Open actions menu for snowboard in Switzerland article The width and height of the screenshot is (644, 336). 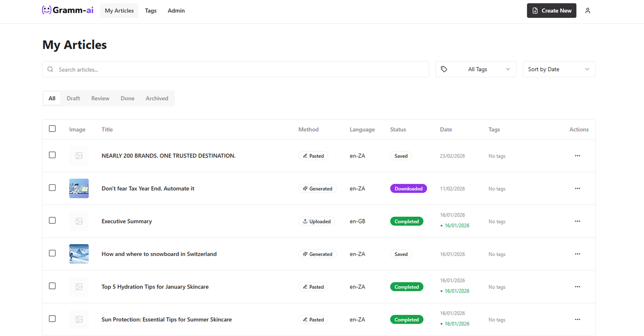[x=577, y=254]
